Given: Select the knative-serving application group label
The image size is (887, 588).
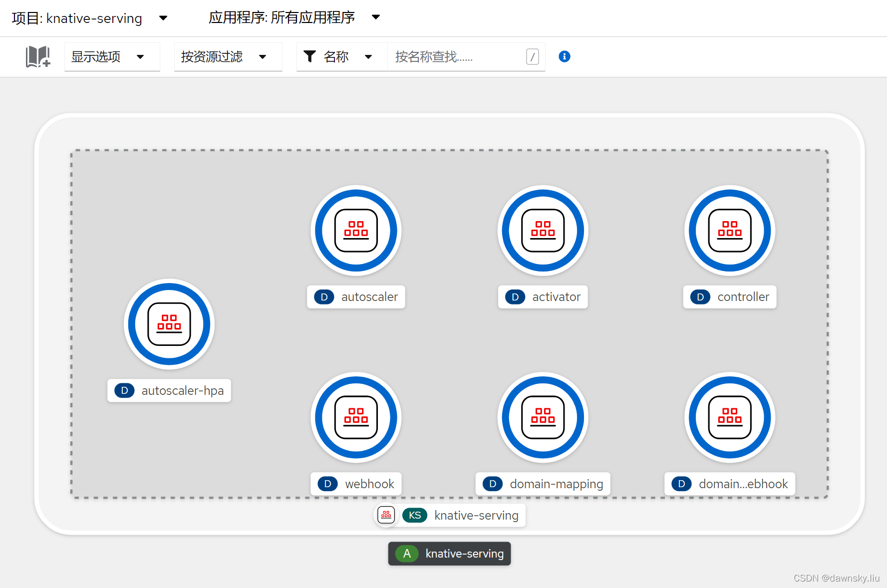Looking at the screenshot, I should [x=450, y=554].
